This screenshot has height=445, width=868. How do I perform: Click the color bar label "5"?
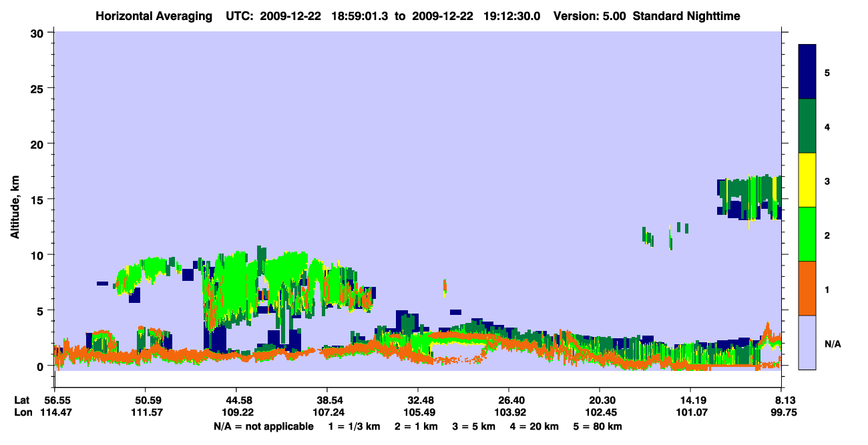(x=827, y=72)
